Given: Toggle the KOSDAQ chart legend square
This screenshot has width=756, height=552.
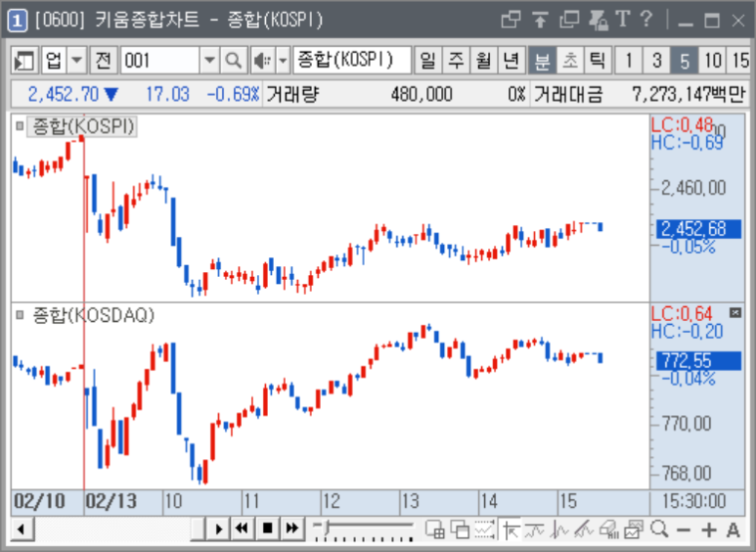Looking at the screenshot, I should point(20,315).
